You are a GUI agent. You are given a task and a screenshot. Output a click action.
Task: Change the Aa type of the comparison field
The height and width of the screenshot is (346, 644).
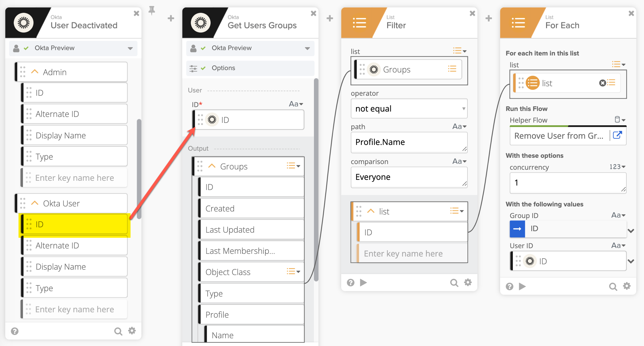point(459,161)
